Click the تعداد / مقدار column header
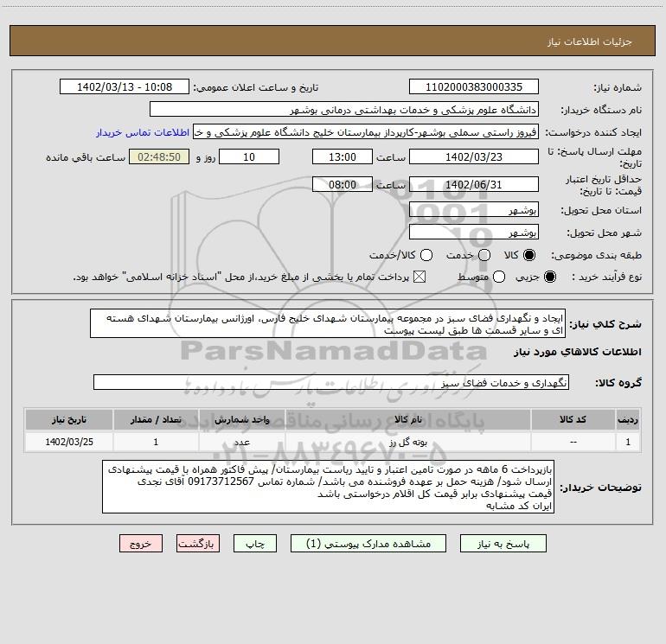666x644 pixels. [156, 419]
